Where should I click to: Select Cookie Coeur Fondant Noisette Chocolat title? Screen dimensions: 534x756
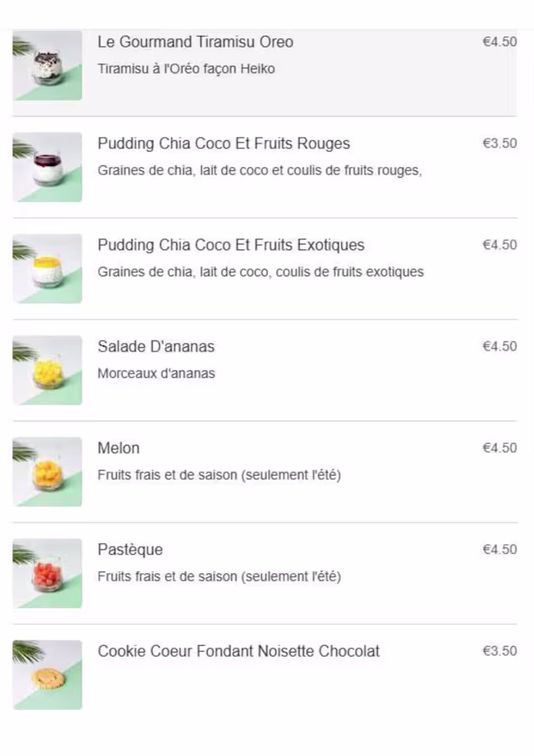[239, 651]
